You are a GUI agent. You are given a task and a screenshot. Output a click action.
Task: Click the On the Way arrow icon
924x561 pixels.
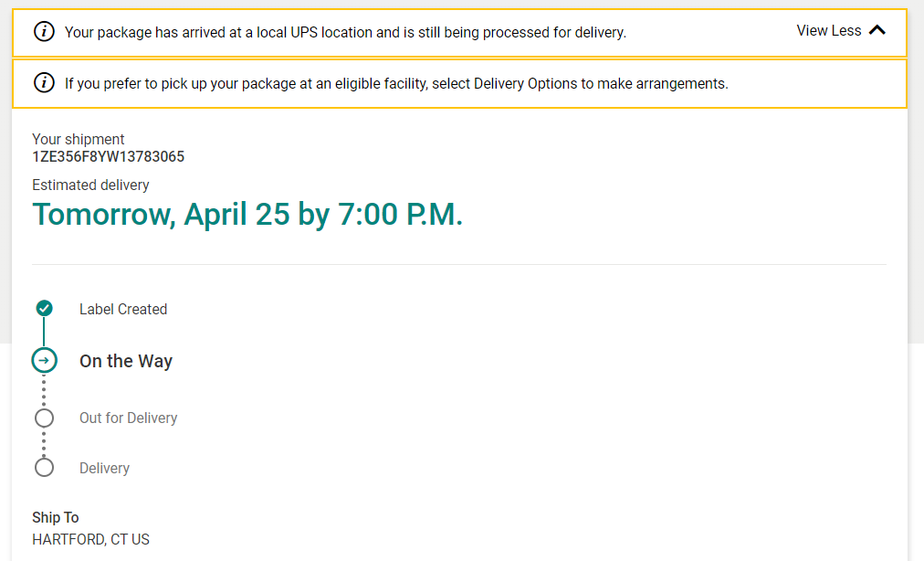coord(44,360)
